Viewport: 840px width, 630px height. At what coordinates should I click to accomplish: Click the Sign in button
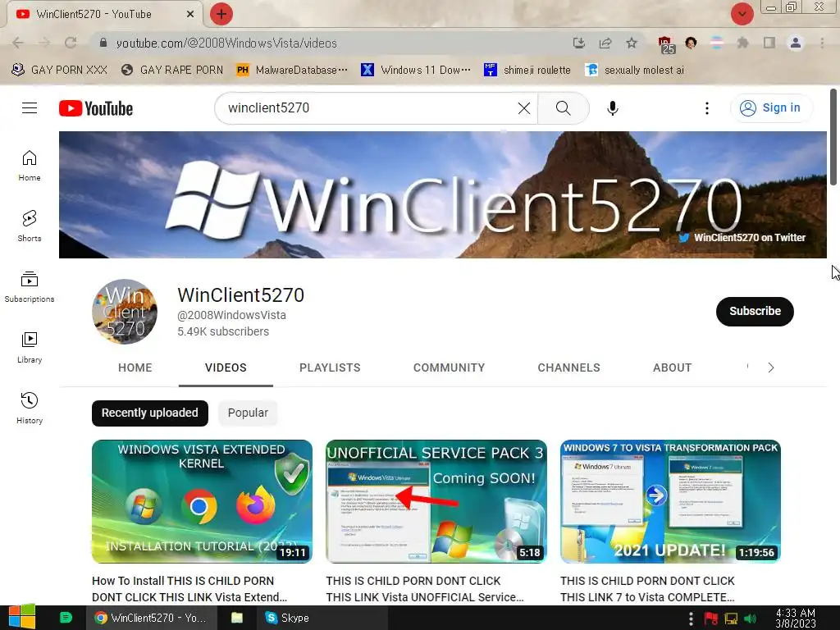pos(770,108)
